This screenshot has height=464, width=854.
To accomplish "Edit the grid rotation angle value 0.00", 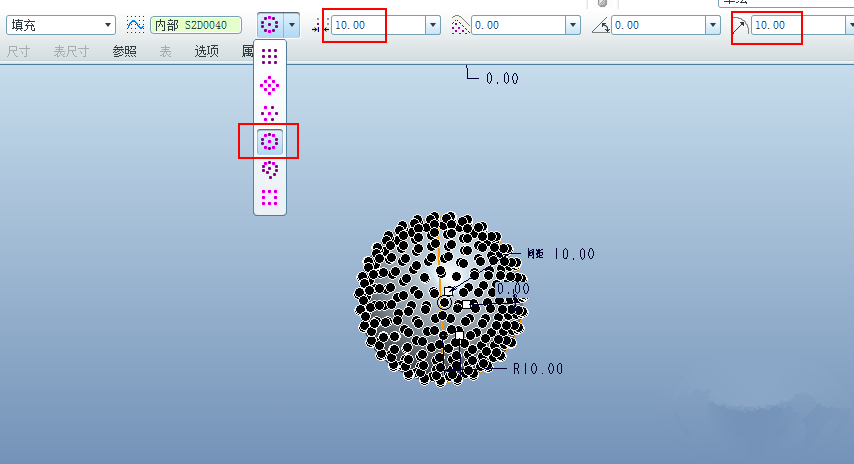I will pyautogui.click(x=658, y=25).
